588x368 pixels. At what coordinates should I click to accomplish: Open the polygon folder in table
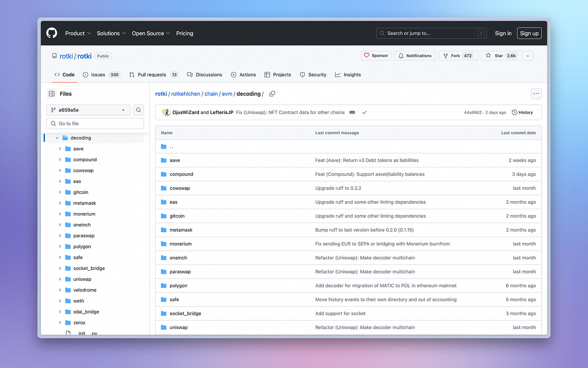tap(178, 286)
